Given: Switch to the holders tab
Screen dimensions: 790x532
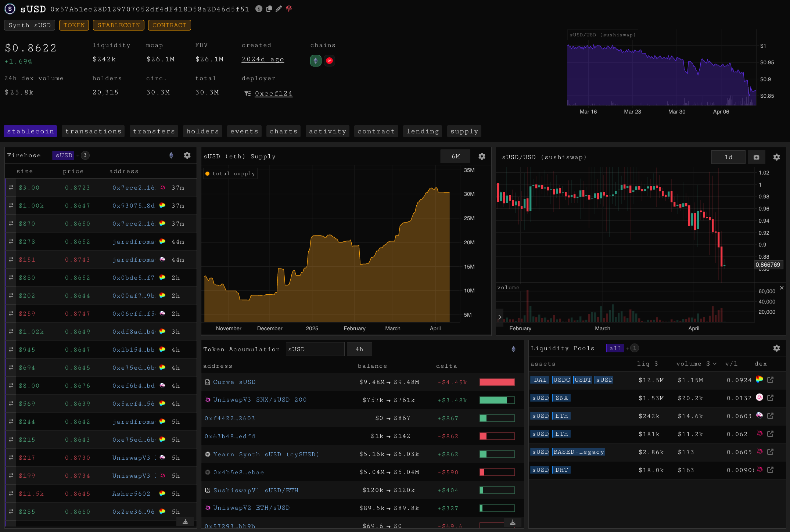Looking at the screenshot, I should [202, 132].
